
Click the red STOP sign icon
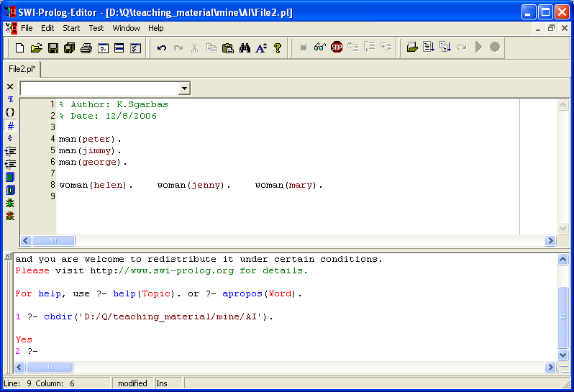337,47
